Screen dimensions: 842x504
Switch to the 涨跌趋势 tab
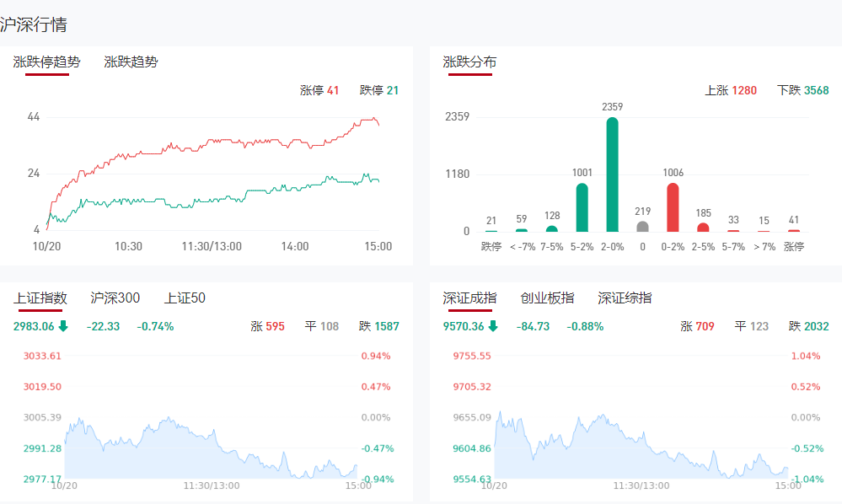[131, 62]
